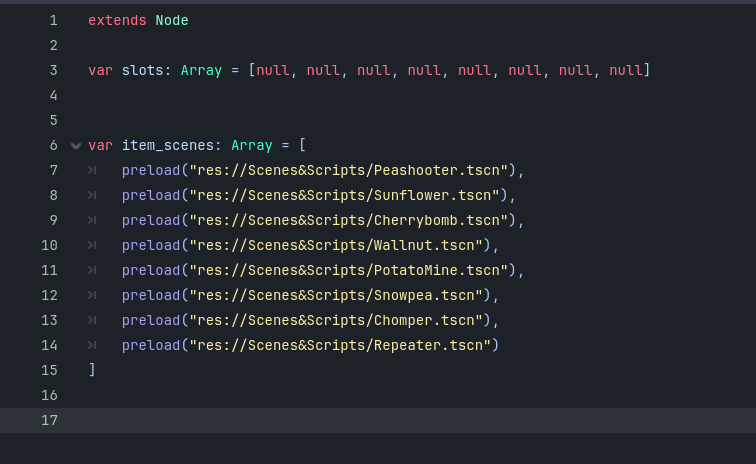Click the tab indent marker on line 14

pyautogui.click(x=92, y=345)
